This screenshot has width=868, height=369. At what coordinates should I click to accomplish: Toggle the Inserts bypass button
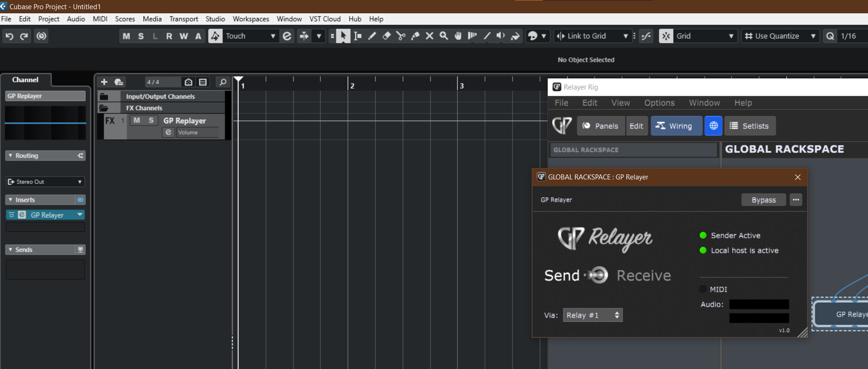pos(80,200)
